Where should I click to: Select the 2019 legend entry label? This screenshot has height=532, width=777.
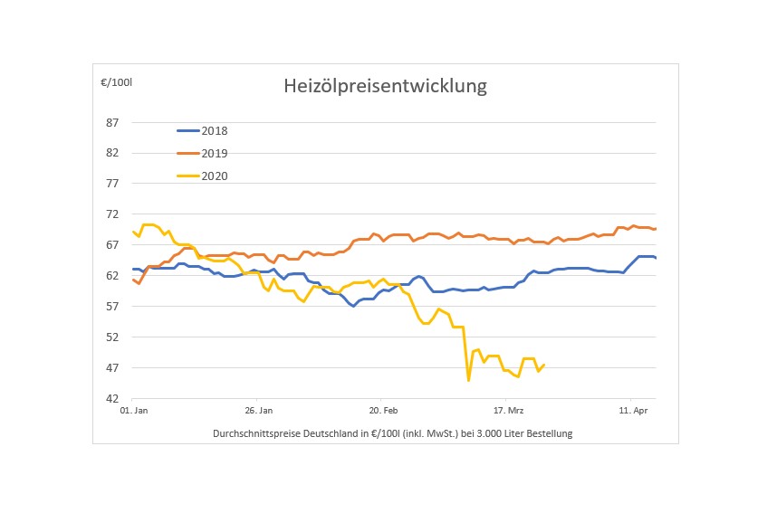[x=215, y=154]
